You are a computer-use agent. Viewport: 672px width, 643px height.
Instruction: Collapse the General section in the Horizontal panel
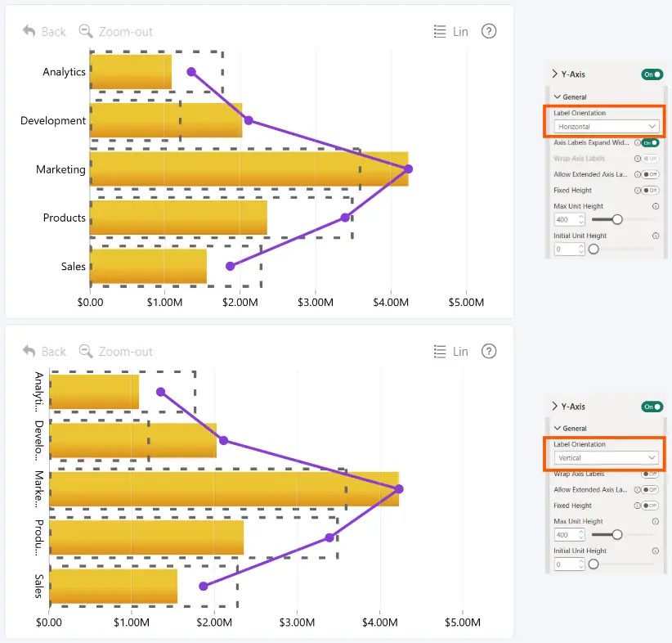pos(558,97)
